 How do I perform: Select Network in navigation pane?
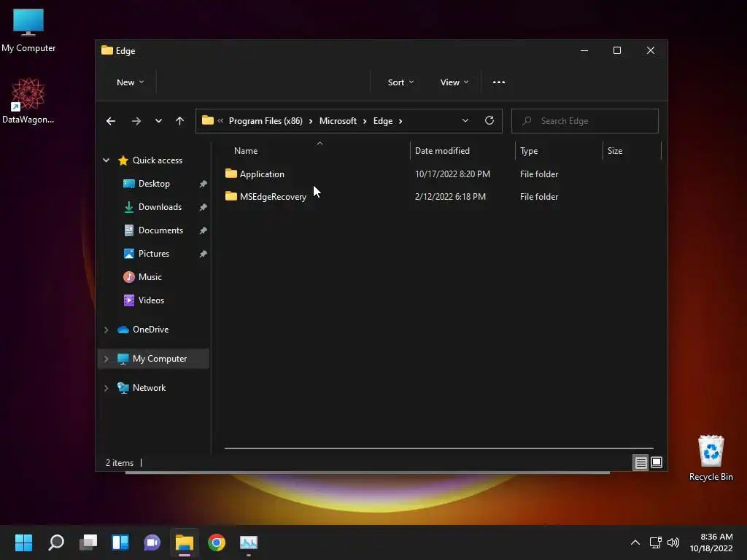click(149, 388)
